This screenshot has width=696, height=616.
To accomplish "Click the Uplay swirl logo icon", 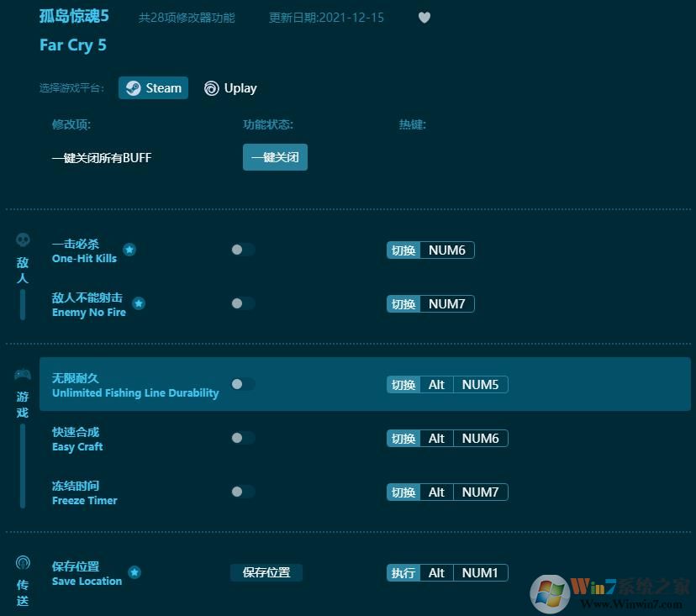I will (x=211, y=88).
